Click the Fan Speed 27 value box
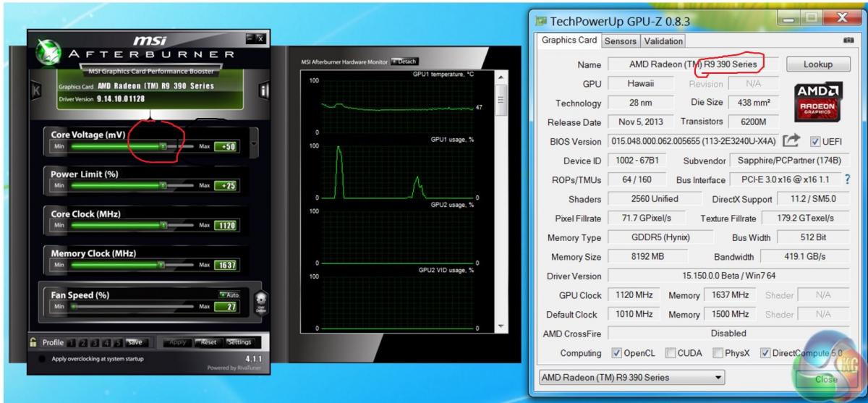 (x=226, y=307)
